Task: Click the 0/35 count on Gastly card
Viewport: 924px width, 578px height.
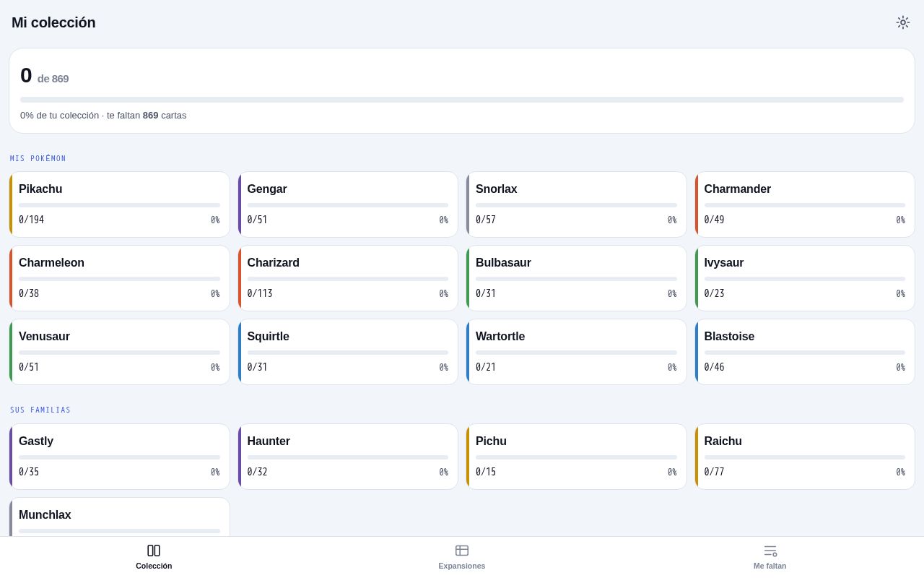Action: coord(29,473)
